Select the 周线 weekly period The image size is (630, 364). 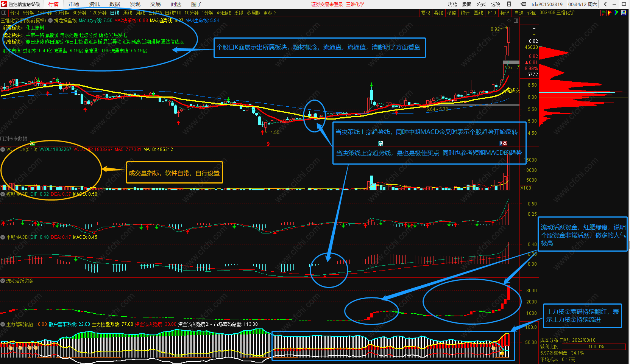pos(128,13)
